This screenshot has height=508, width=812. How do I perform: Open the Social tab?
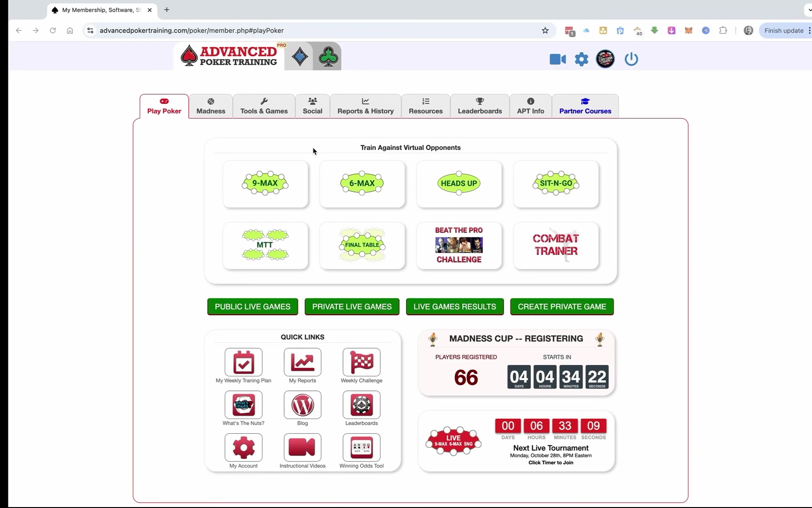[x=312, y=106]
